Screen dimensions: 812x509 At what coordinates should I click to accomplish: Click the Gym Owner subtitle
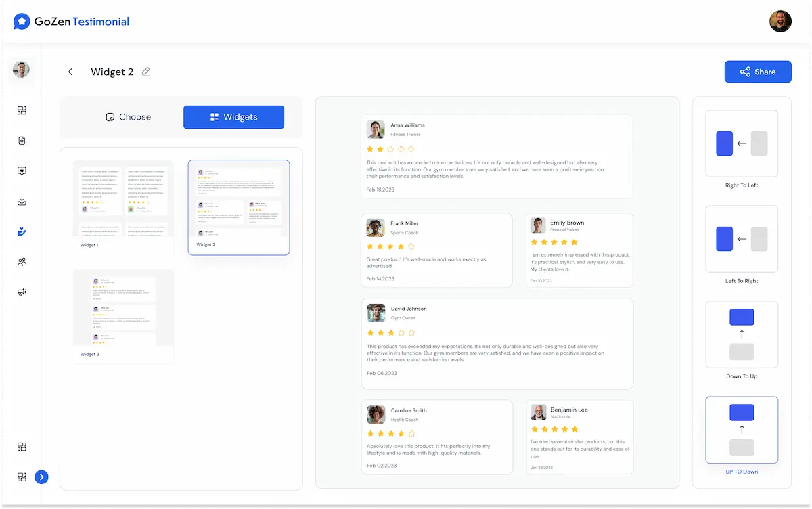click(403, 318)
